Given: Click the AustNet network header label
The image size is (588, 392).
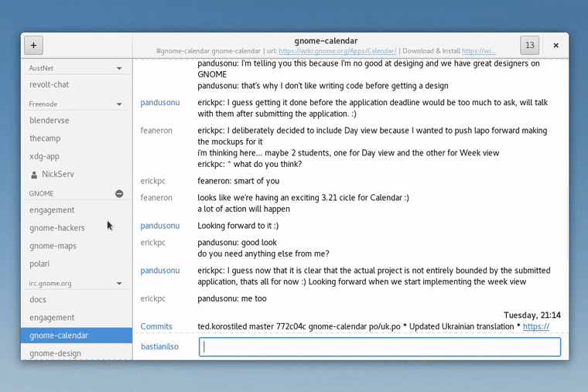Looking at the screenshot, I should pyautogui.click(x=41, y=68).
